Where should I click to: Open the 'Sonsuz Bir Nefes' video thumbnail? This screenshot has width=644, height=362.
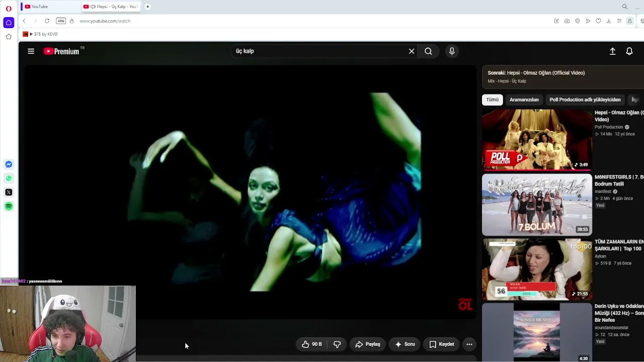[x=537, y=332]
